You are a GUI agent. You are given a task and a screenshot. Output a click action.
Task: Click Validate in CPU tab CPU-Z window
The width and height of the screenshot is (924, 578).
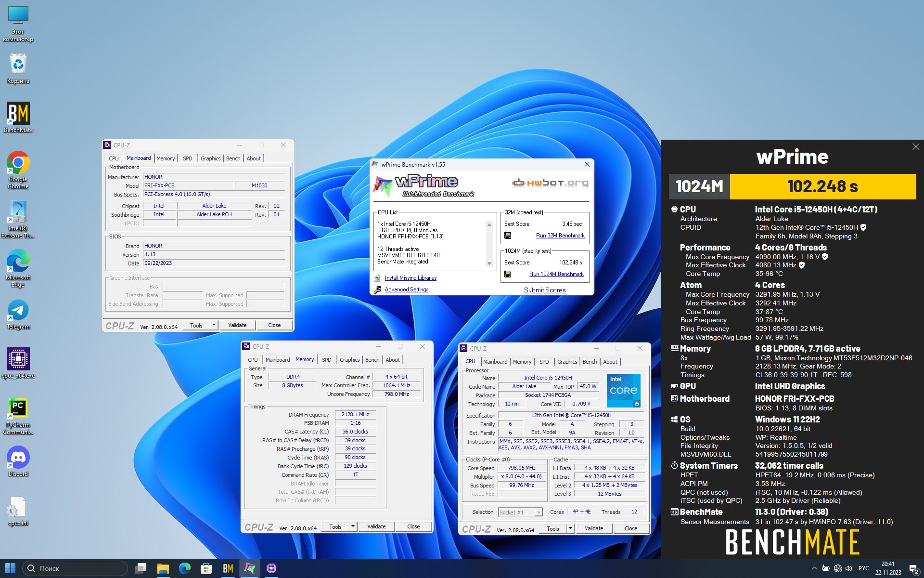pyautogui.click(x=594, y=528)
